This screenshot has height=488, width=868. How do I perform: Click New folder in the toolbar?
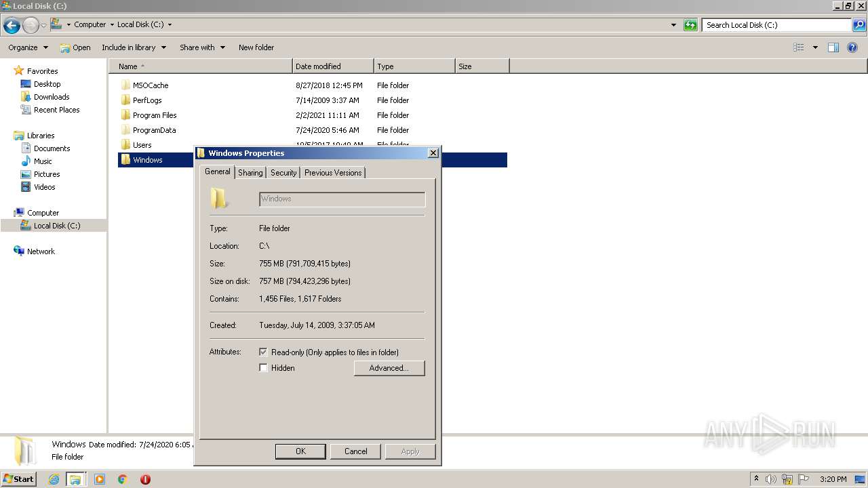(256, 47)
